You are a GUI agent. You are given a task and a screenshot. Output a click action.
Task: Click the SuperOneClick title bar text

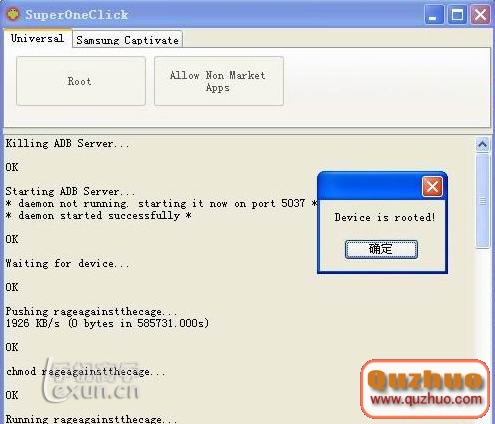point(77,15)
